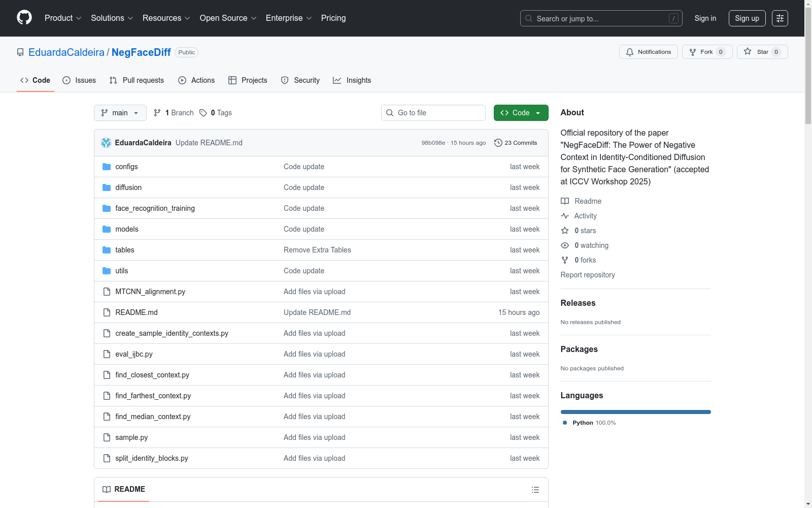Click the stars icon in About
This screenshot has width=812, height=508.
(565, 231)
